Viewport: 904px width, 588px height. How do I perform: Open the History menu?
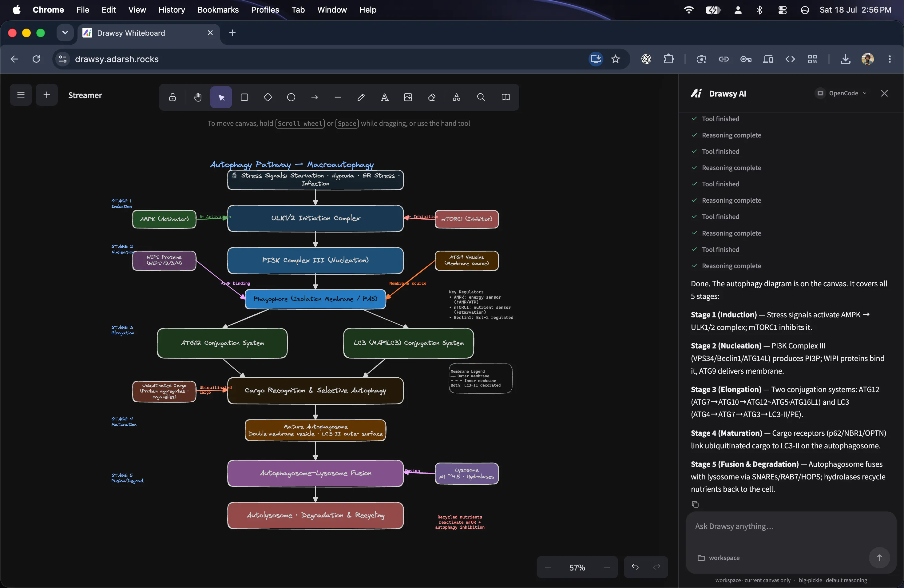172,10
